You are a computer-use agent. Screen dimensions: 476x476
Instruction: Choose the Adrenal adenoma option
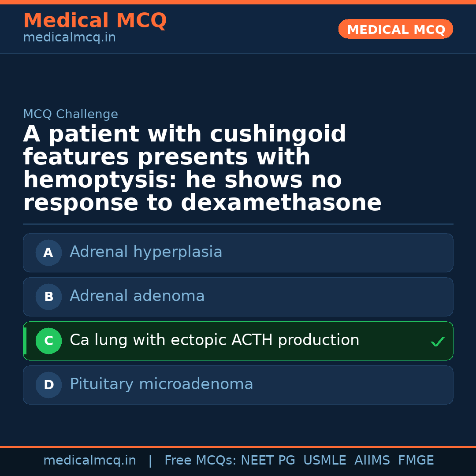click(137, 296)
